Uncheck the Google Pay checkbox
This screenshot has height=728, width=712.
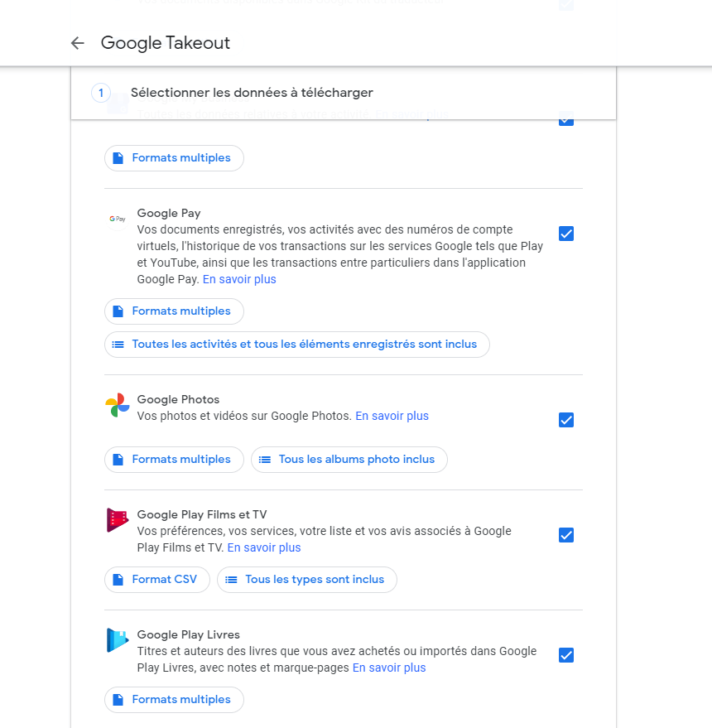click(x=566, y=234)
